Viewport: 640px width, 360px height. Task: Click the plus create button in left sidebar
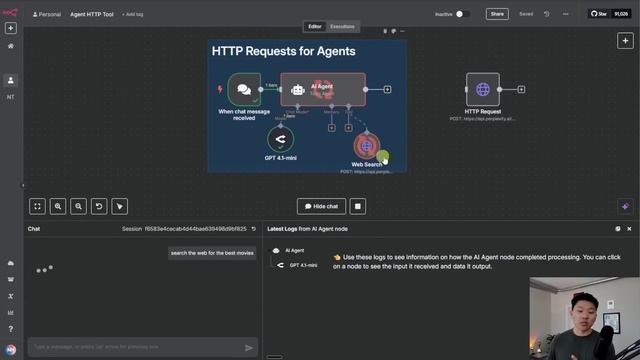[11, 28]
